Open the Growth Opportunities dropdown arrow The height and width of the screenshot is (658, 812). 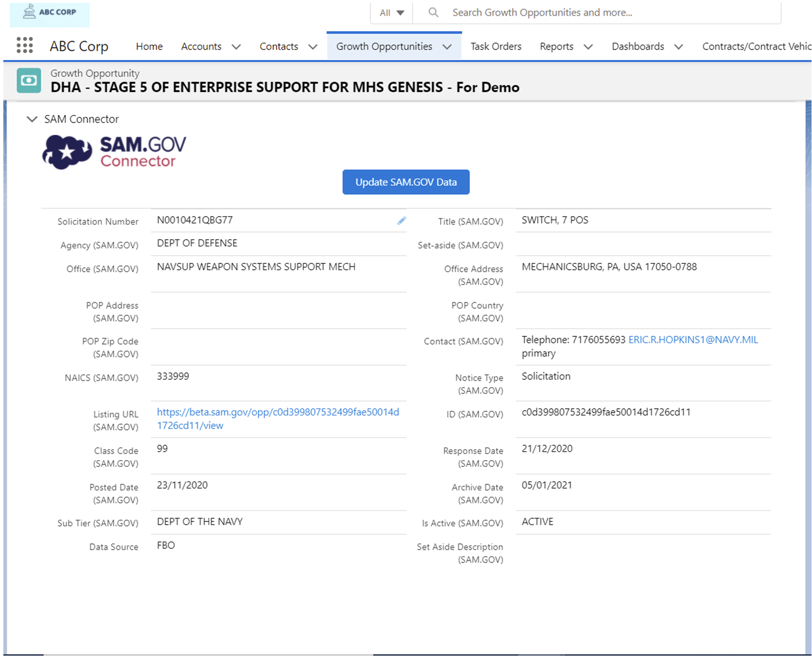click(x=447, y=46)
